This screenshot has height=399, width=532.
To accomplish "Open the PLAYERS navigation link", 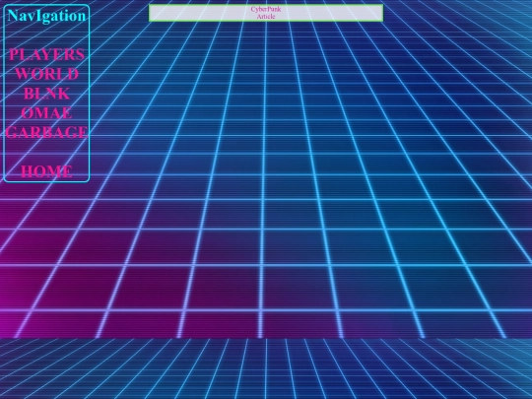I will point(46,54).
